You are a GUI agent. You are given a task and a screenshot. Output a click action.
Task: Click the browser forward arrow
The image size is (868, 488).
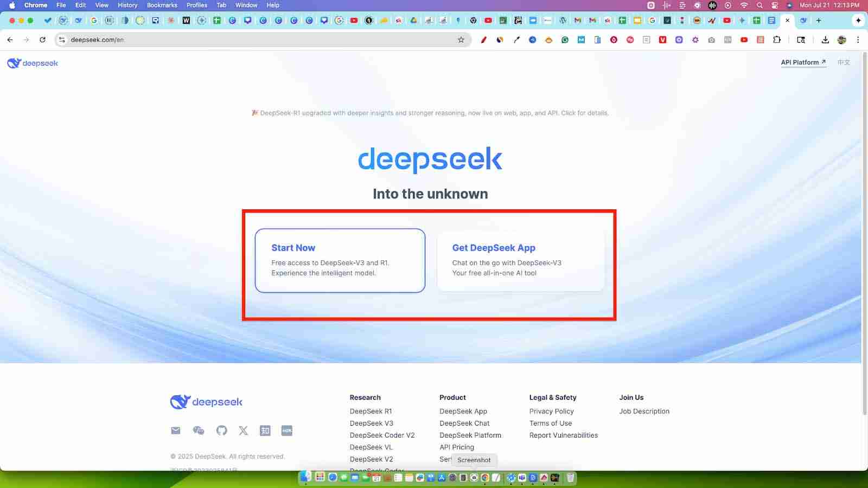pyautogui.click(x=26, y=40)
